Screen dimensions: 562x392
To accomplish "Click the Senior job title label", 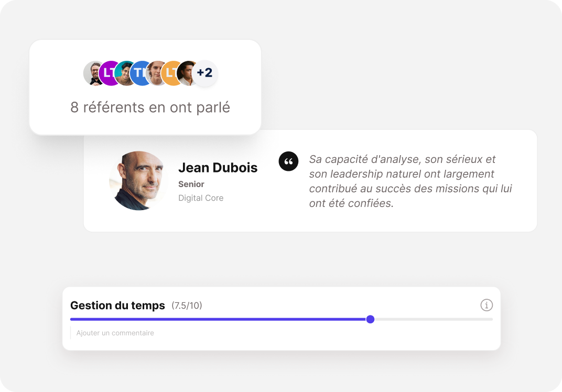I will (x=191, y=184).
